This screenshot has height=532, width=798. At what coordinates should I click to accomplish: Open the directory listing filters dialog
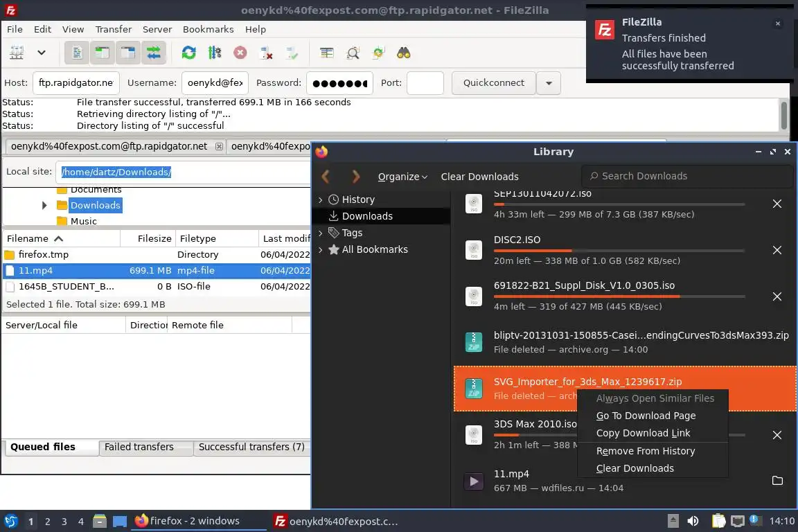pos(327,53)
